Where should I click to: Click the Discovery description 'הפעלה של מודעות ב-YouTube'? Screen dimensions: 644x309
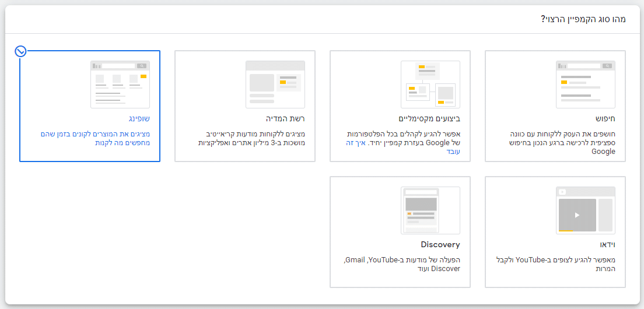402,265
